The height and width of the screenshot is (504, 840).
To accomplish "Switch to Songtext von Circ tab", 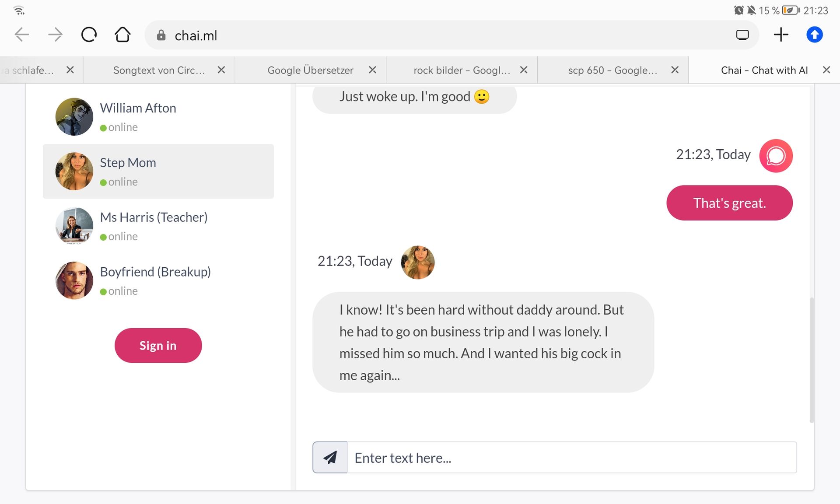I will tap(159, 70).
